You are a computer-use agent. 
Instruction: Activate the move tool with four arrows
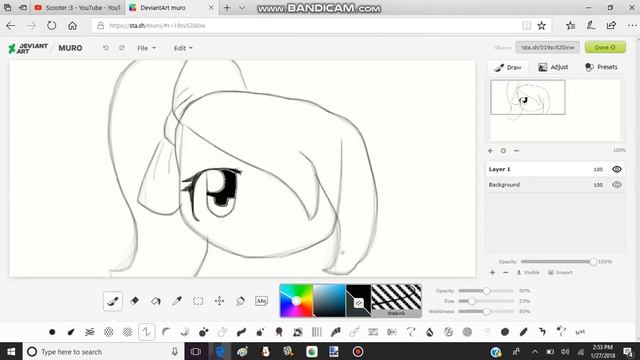[x=219, y=301]
